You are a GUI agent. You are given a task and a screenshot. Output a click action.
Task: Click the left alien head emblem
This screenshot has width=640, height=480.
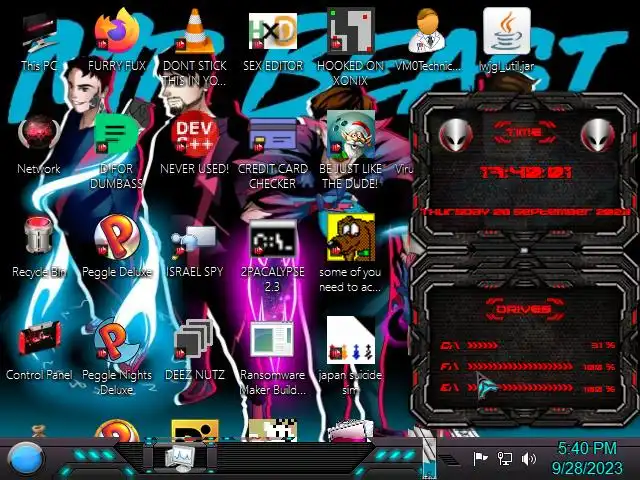pyautogui.click(x=456, y=136)
